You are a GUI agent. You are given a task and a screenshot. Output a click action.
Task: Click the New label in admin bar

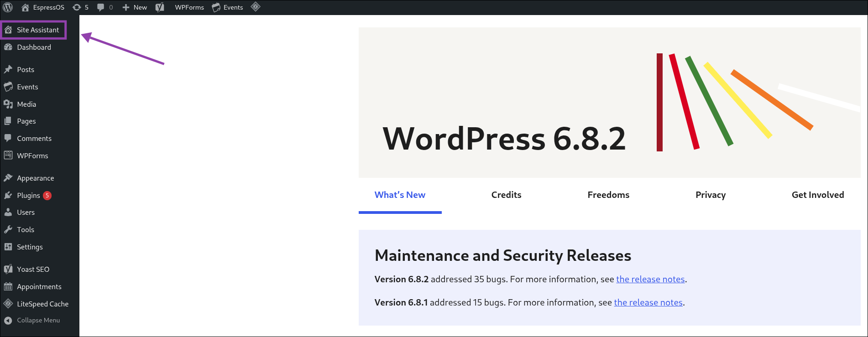pyautogui.click(x=140, y=7)
